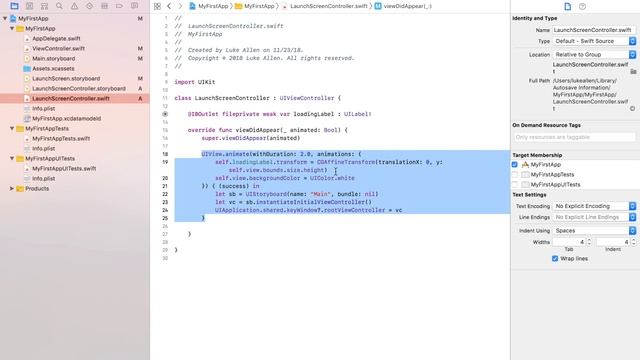The image size is (640, 360).
Task: Open MyFirstAppUITests.swift
Action: coord(64,168)
